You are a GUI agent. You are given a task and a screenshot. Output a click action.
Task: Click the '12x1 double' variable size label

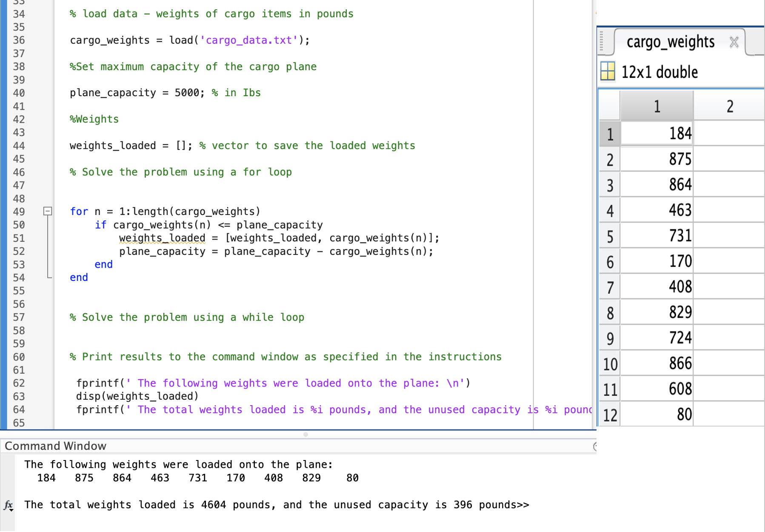point(659,72)
